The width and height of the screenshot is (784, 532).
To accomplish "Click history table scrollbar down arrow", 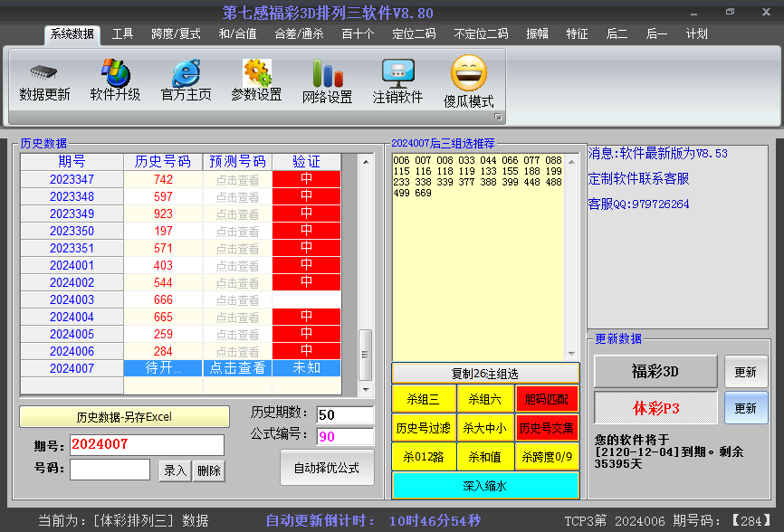I will 366,389.
